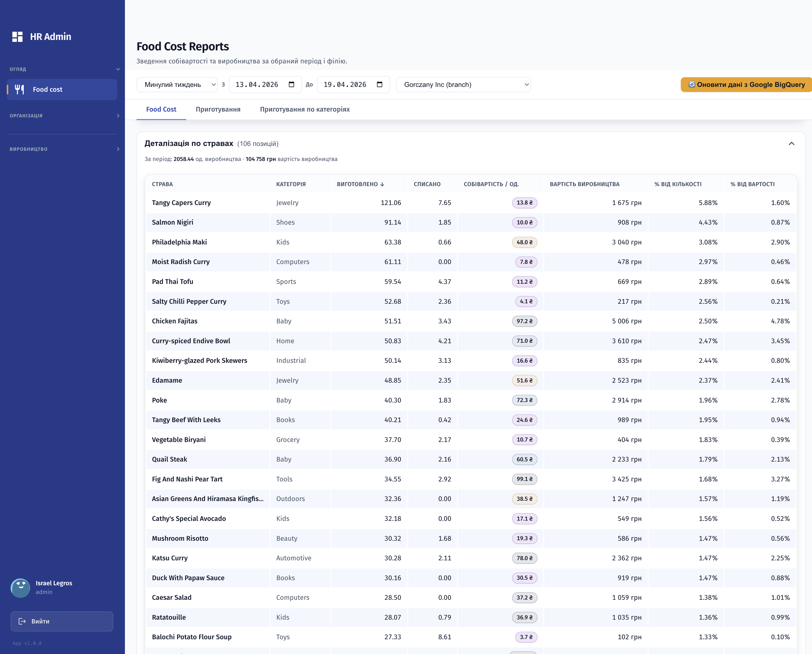The height and width of the screenshot is (654, 812).
Task: Click the Moist Radish Curry dish name
Action: point(181,262)
